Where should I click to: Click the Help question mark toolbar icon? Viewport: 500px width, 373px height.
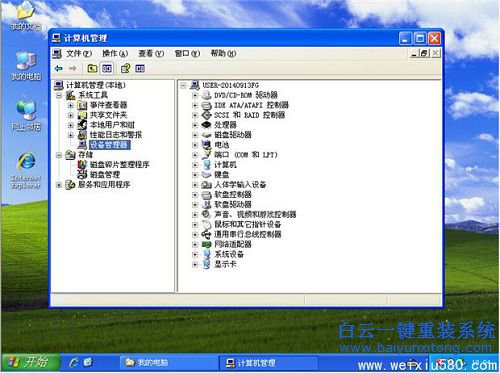click(126, 68)
